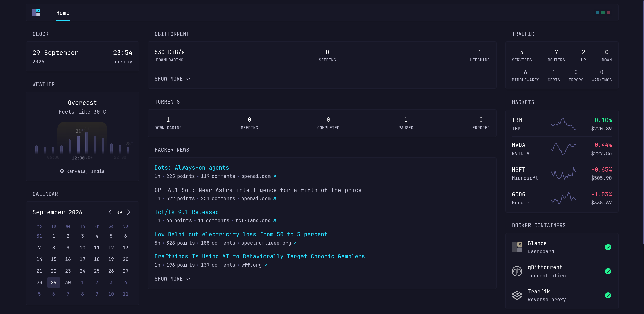This screenshot has height=314, width=644.
Task: Click external arrow on GPT 6.1 openai.com link
Action: pos(275,198)
